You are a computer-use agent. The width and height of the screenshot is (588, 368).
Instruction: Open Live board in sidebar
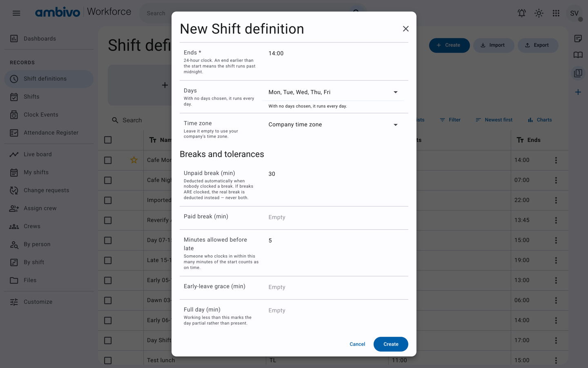49,154
